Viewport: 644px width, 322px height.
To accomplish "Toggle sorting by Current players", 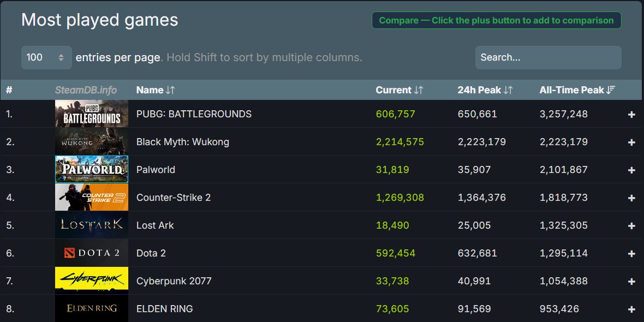I will (x=400, y=90).
